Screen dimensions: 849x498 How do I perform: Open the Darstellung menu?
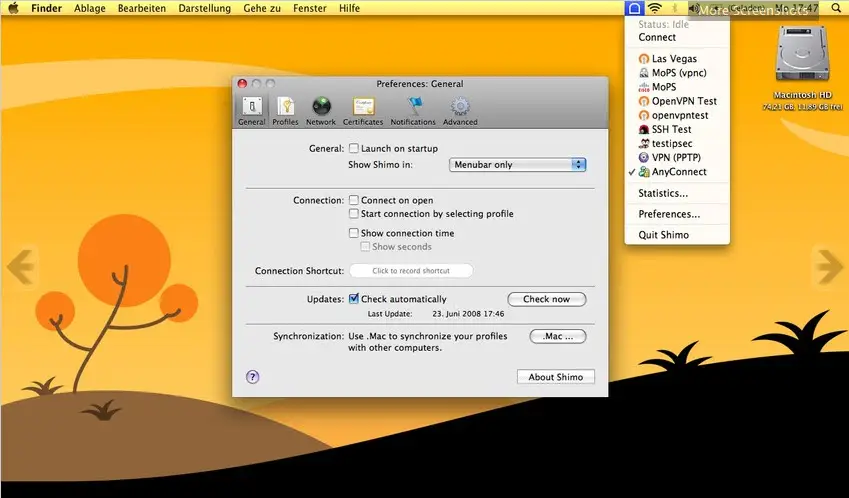(x=205, y=8)
